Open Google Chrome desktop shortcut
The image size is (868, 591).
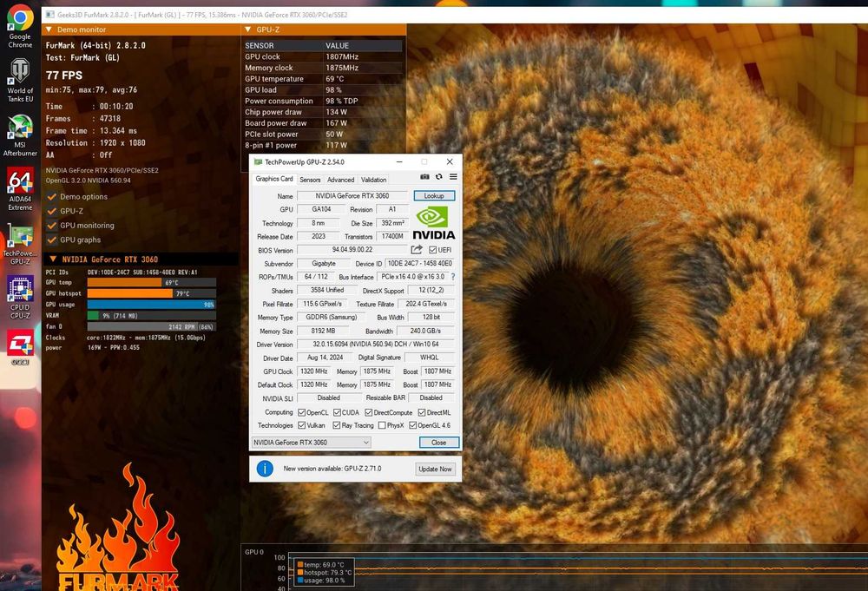[20, 26]
